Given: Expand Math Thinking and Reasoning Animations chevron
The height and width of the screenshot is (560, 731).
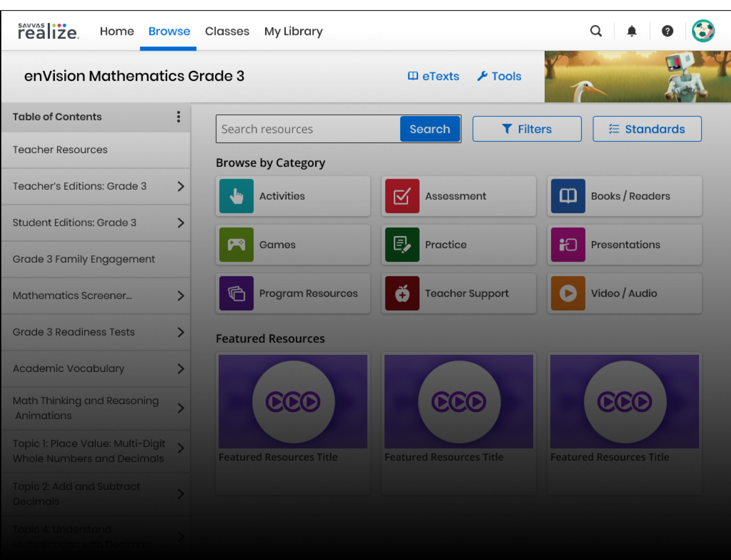Looking at the screenshot, I should 181,408.
